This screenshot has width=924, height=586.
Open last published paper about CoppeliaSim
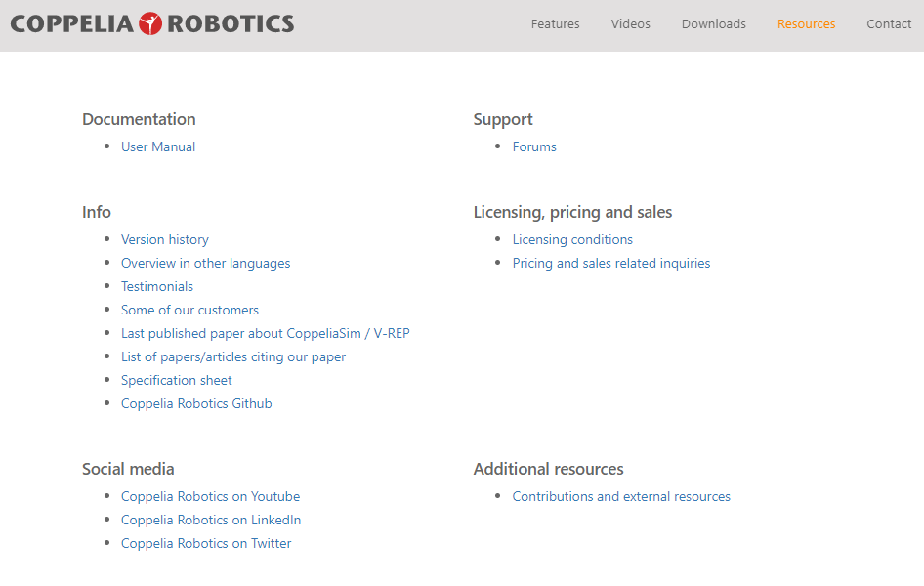coord(265,333)
